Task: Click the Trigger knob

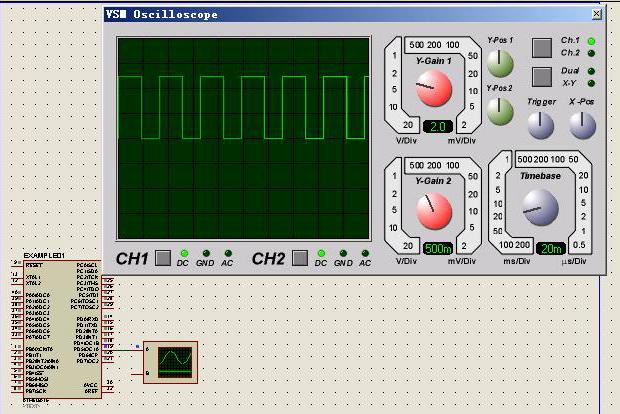Action: click(x=541, y=125)
